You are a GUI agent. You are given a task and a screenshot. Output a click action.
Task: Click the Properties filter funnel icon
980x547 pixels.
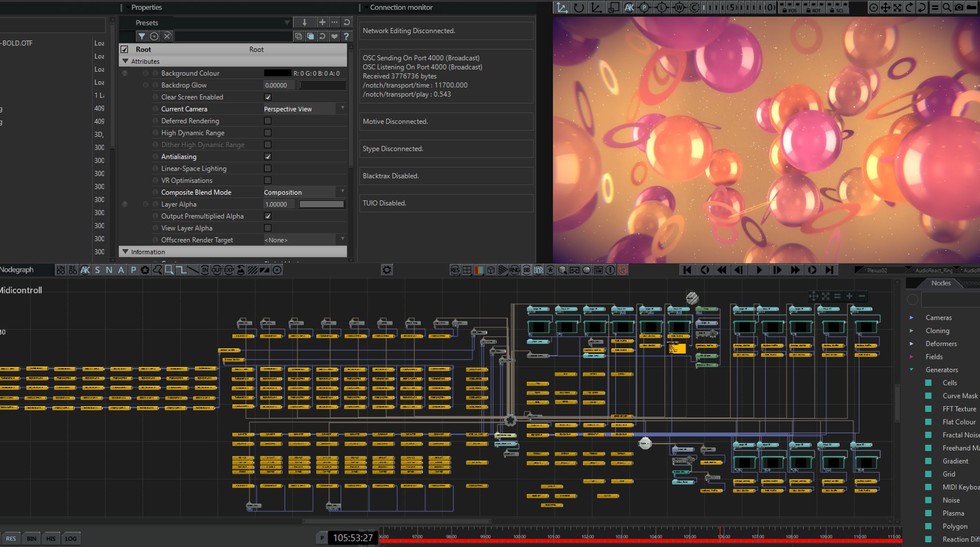pos(141,36)
